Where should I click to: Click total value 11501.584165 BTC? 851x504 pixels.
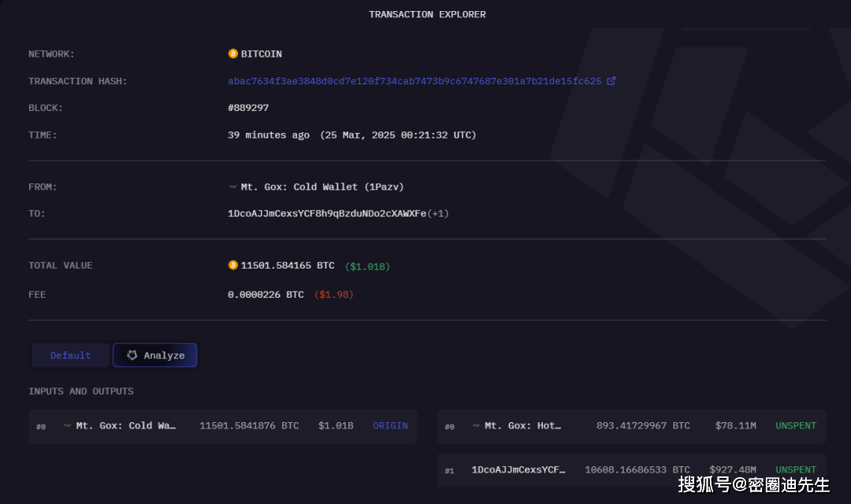(288, 265)
